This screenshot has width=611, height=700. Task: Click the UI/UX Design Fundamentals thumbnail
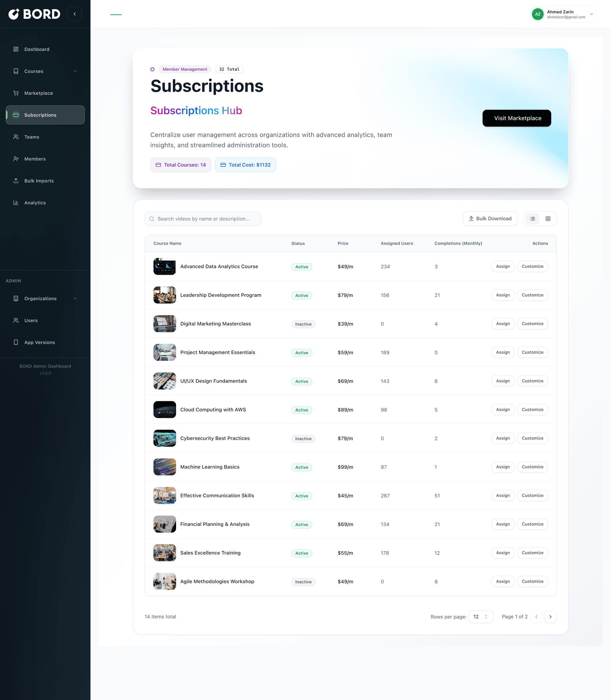tap(165, 381)
